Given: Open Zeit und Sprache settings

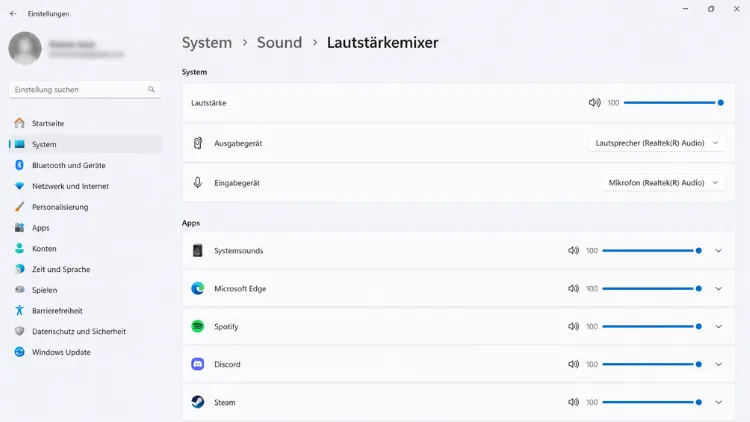Looking at the screenshot, I should pos(85,269).
